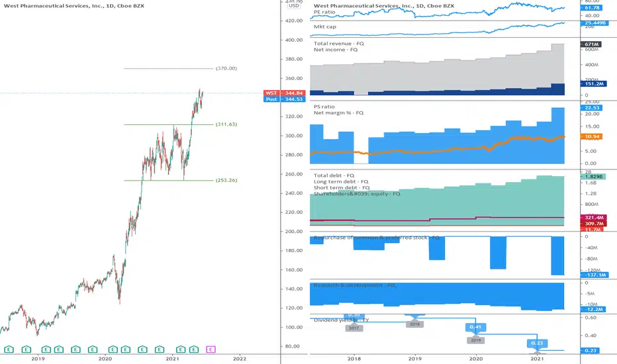Viewport: 617px width, 364px height.
Task: Click the leftmost green earnings E marker
Action: [9, 349]
